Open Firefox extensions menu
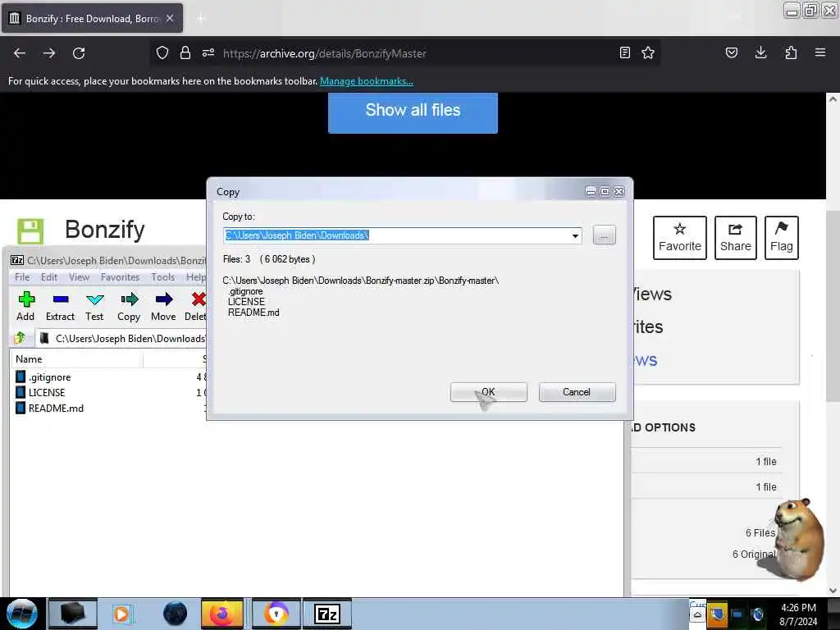The image size is (840, 630). [x=791, y=52]
